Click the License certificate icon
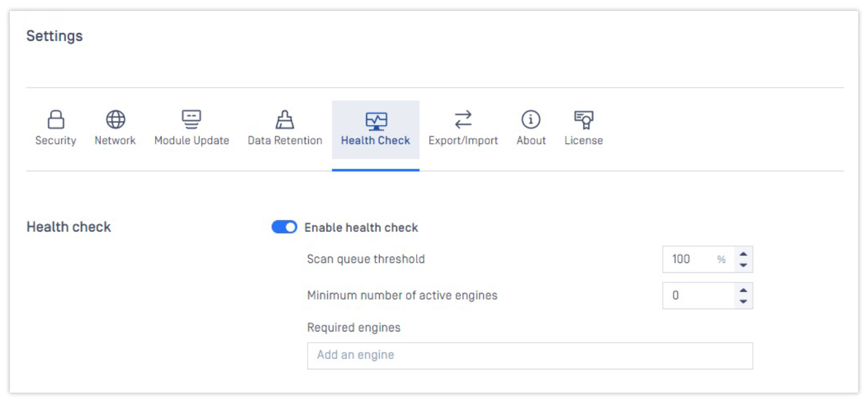Screen dimensions: 868x403 tap(584, 119)
